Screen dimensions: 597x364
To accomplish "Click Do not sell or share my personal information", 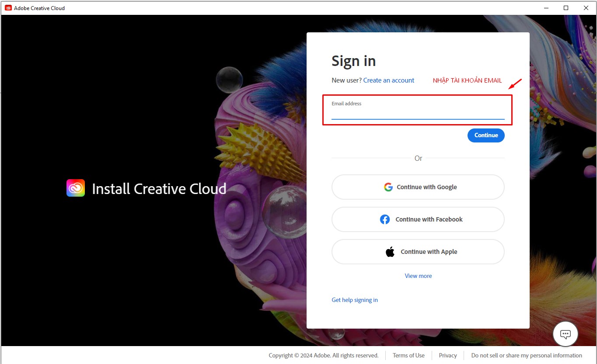I will click(527, 355).
